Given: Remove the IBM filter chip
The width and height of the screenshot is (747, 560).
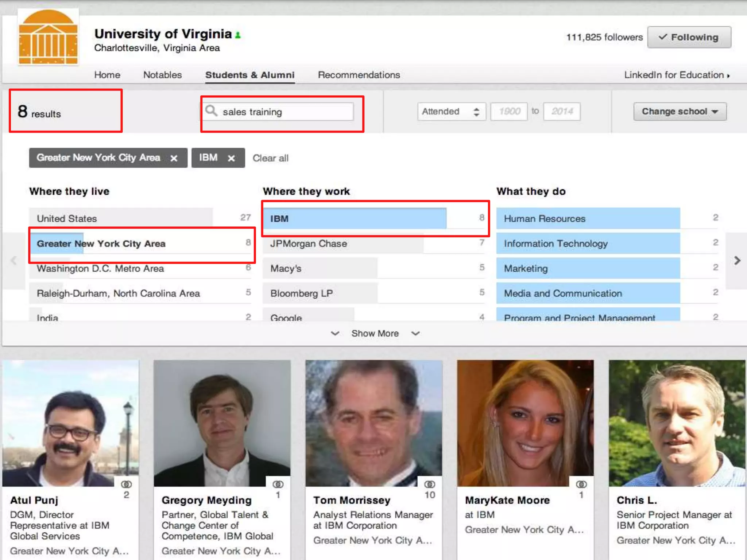Looking at the screenshot, I should (231, 158).
